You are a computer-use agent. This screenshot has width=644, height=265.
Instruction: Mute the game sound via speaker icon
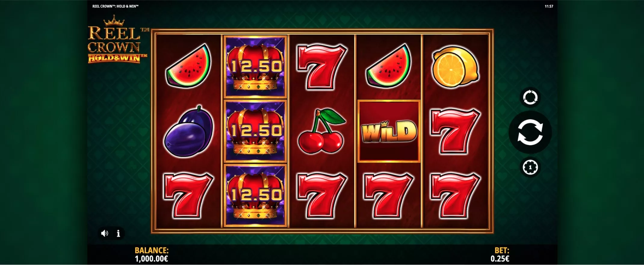tap(104, 233)
